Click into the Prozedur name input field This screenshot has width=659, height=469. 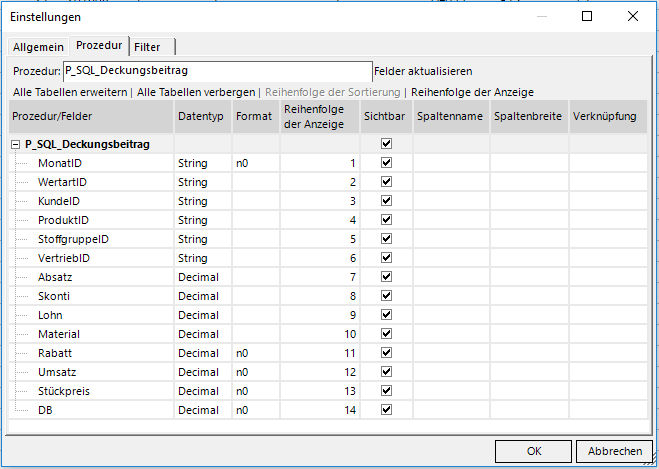coord(216,72)
